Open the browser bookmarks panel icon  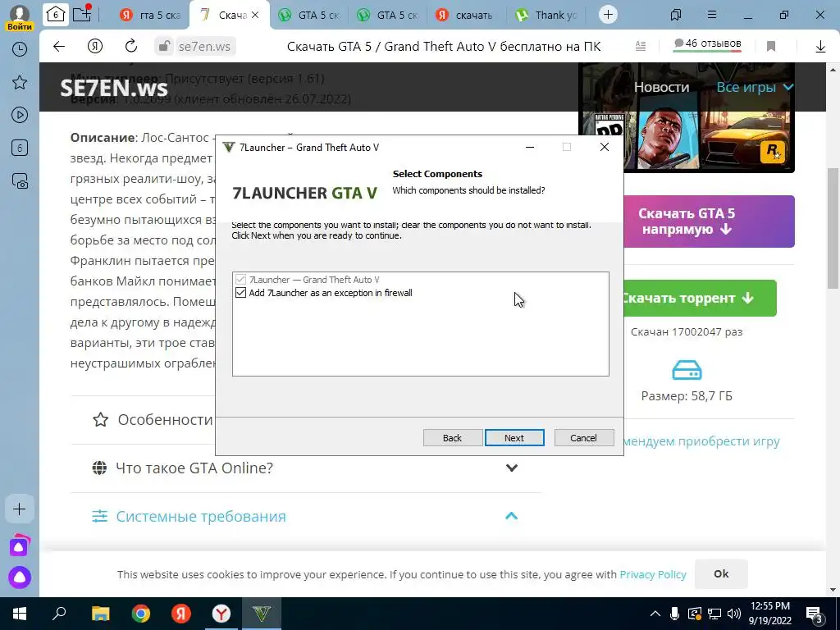676,15
